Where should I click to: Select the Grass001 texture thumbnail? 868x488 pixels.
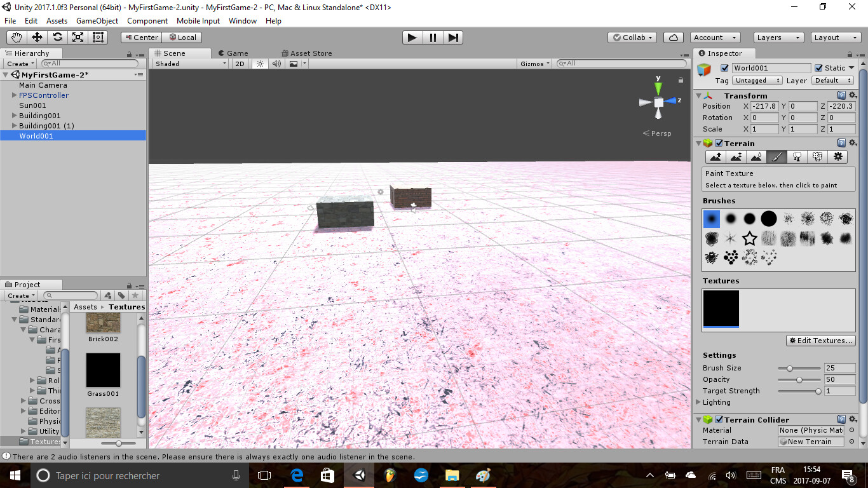click(102, 370)
